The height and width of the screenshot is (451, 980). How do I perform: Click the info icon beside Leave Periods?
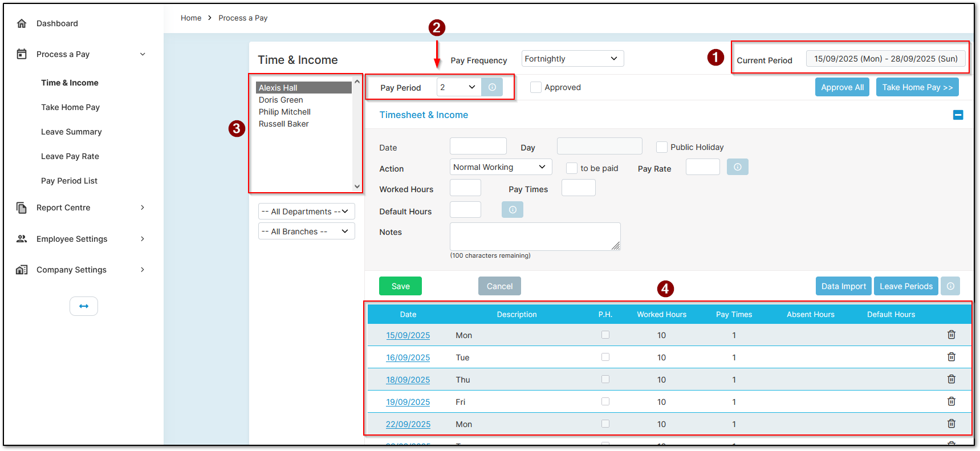click(950, 286)
